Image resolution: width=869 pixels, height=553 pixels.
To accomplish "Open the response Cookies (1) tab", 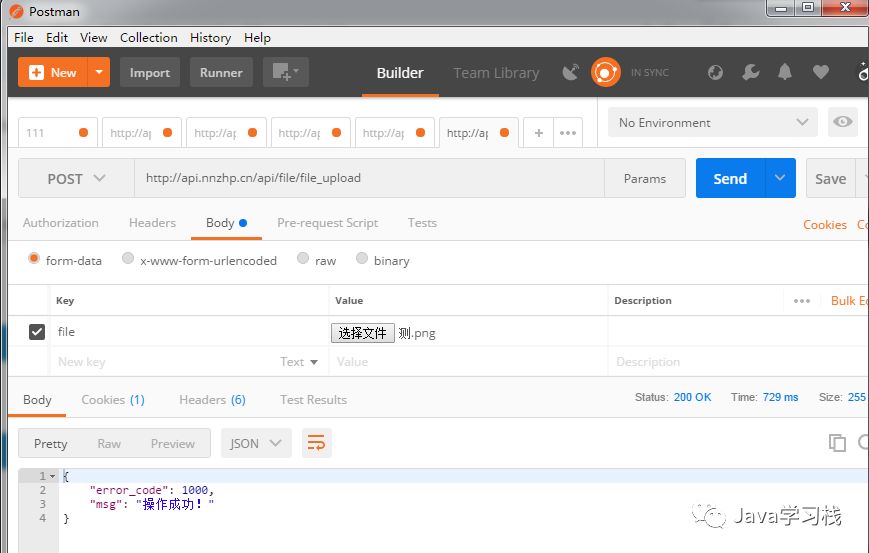I will (x=113, y=400).
